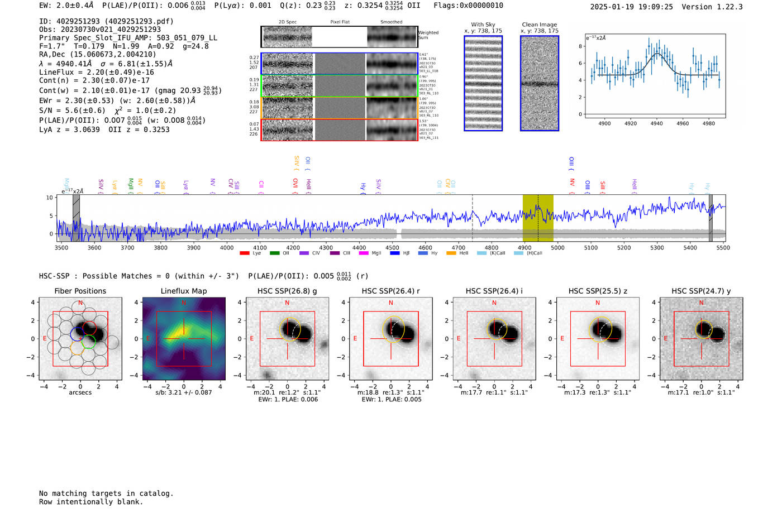The image size is (782, 532).
Task: Select the orange-bordered 2D spectrum row
Action: (x=340, y=108)
